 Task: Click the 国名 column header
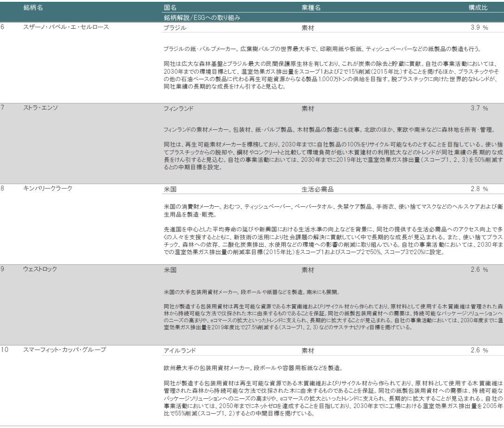170,8
